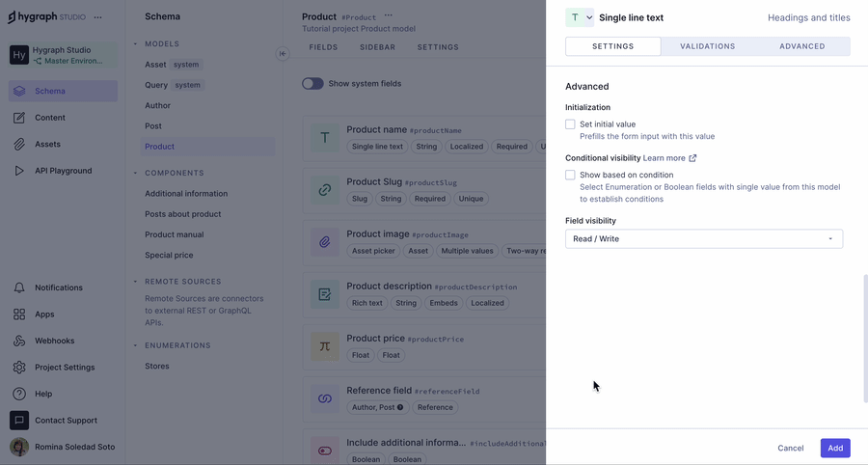Screen dimensions: 868x465
Task: Expand the field type selector chevron
Action: [x=589, y=17]
